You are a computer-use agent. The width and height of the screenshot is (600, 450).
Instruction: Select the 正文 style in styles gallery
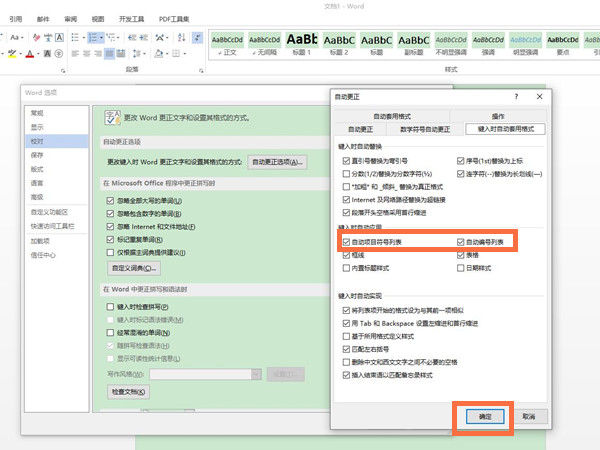click(x=229, y=44)
